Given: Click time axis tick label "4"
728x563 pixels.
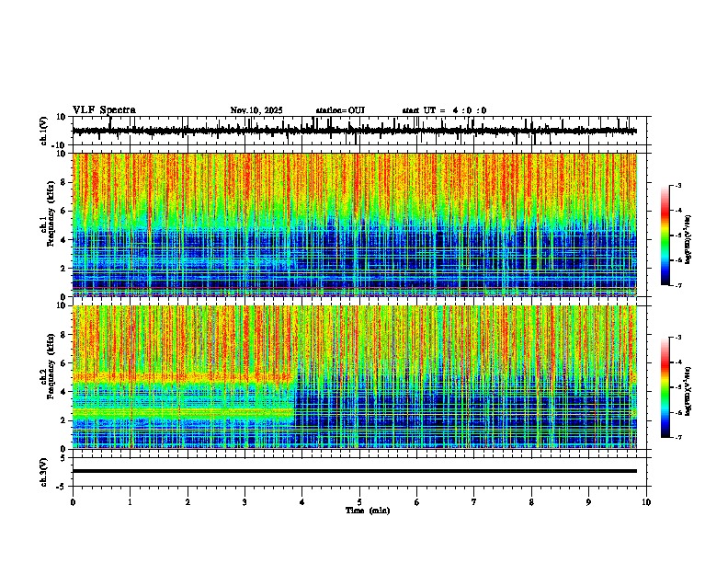Looking at the screenshot, I should pyautogui.click(x=302, y=502).
